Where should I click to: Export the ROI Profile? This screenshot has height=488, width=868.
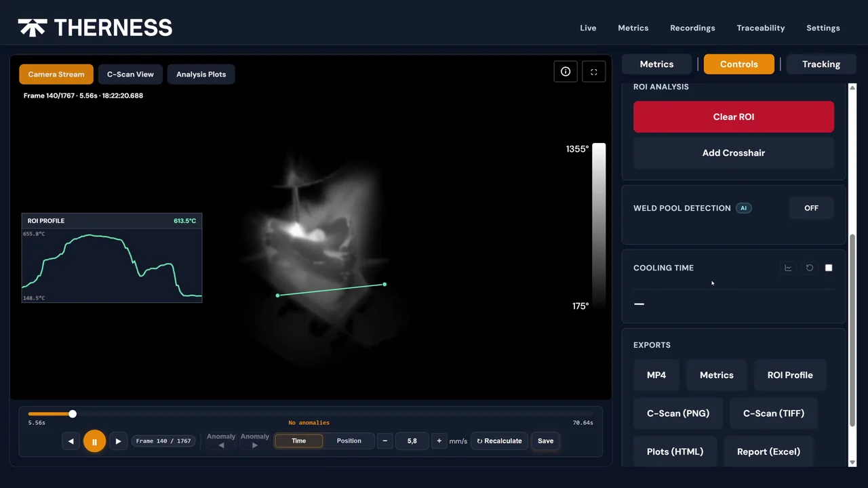click(790, 375)
